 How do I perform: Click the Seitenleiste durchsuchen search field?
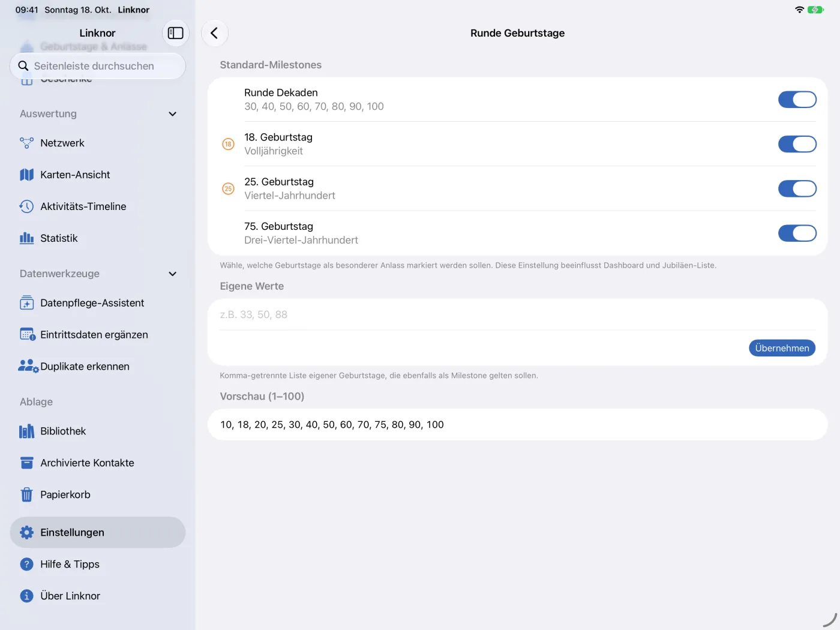point(98,66)
